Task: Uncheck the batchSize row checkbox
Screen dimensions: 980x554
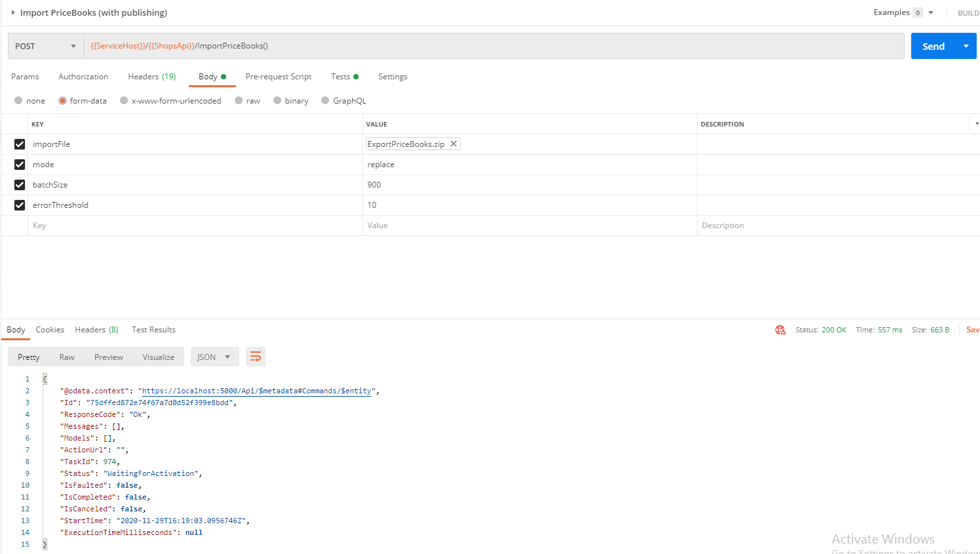Action: coord(20,185)
